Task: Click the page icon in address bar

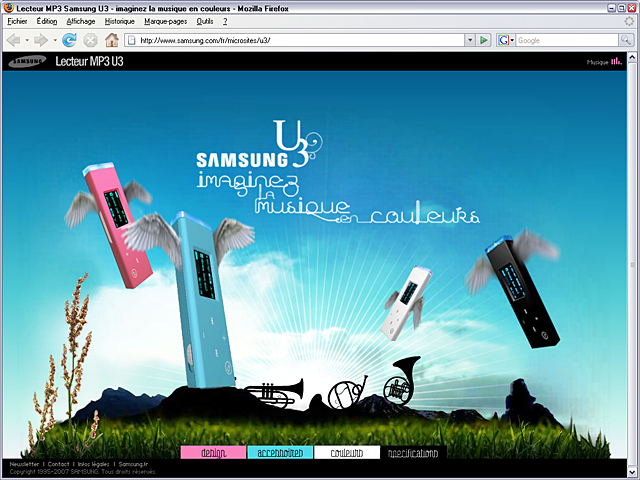Action: point(131,40)
